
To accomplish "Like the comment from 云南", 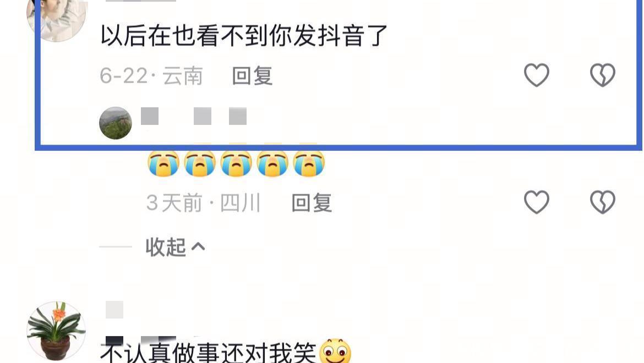I will (537, 75).
